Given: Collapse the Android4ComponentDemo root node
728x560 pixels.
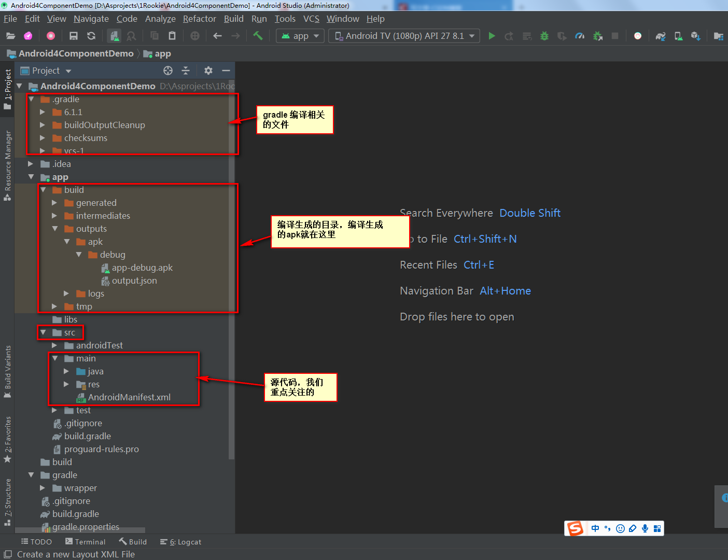Looking at the screenshot, I should (x=20, y=86).
